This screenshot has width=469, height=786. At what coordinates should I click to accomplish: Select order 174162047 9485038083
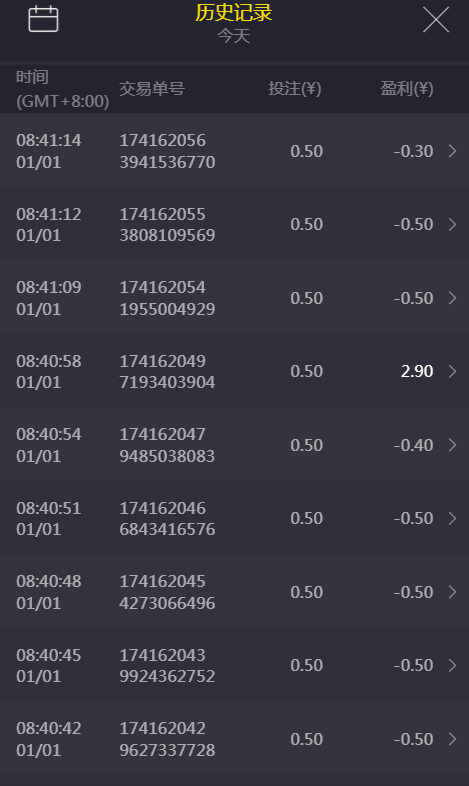click(167, 445)
